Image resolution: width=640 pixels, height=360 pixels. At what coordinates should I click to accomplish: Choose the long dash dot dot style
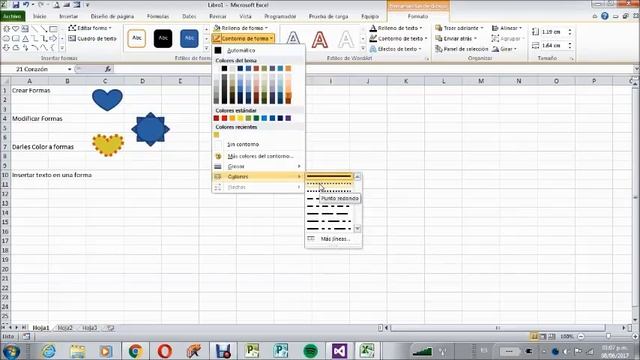(329, 229)
